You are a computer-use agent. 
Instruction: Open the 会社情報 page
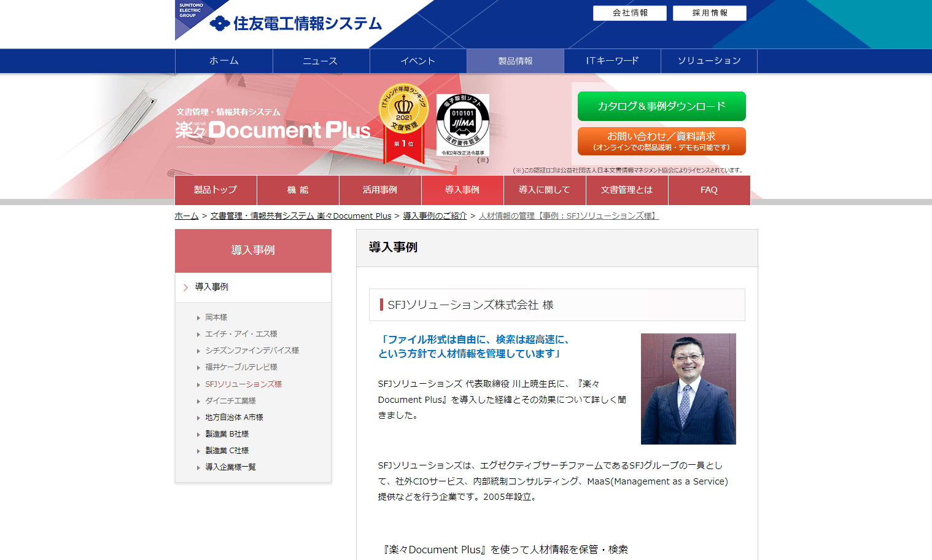point(630,13)
